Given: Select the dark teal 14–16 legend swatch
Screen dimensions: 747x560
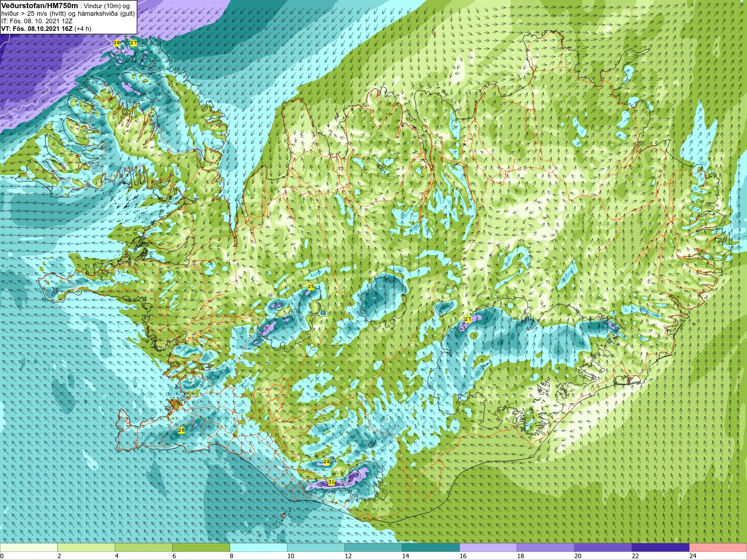Looking at the screenshot, I should (431, 548).
